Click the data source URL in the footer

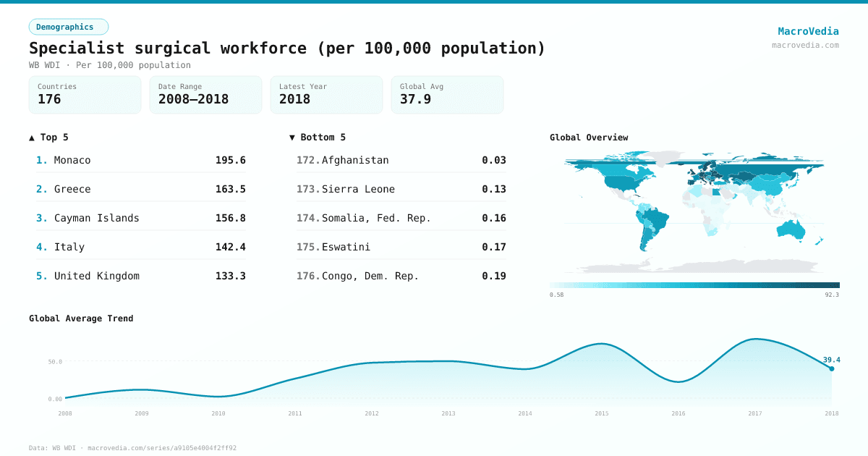(161, 447)
